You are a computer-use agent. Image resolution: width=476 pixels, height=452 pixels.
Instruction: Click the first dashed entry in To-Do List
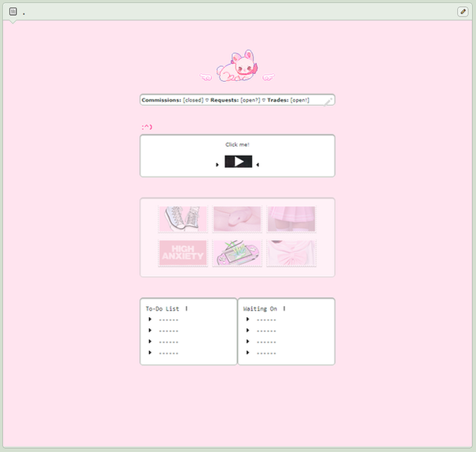click(x=168, y=319)
